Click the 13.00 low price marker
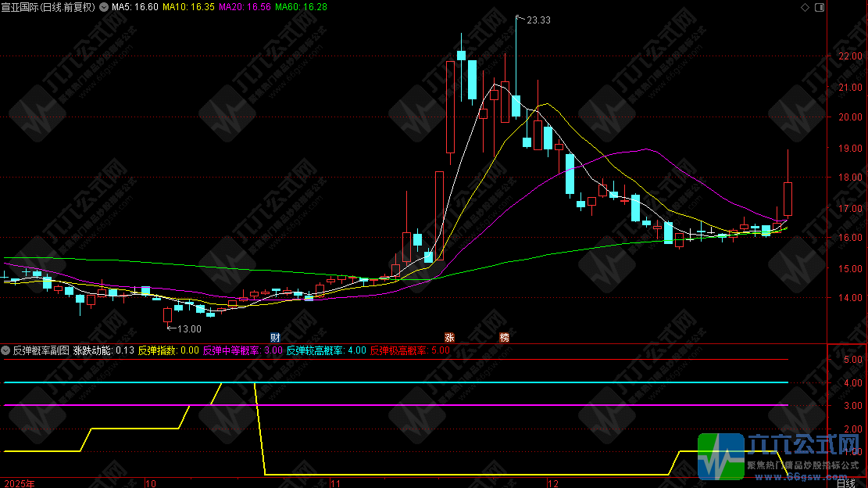Screen dimensions: 868x488 tap(188, 329)
